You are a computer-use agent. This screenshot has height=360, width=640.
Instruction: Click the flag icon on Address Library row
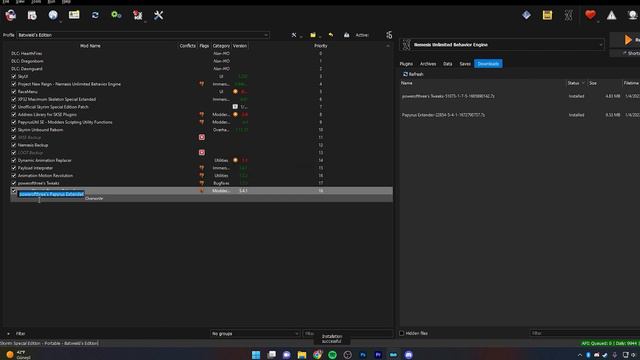[x=202, y=115]
